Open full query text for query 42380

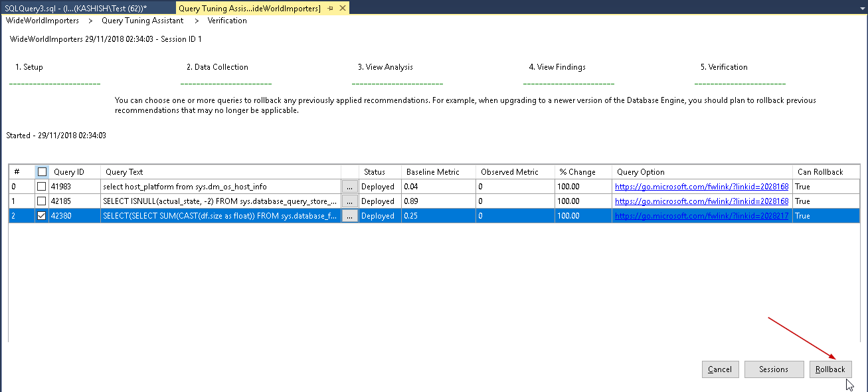coord(349,216)
